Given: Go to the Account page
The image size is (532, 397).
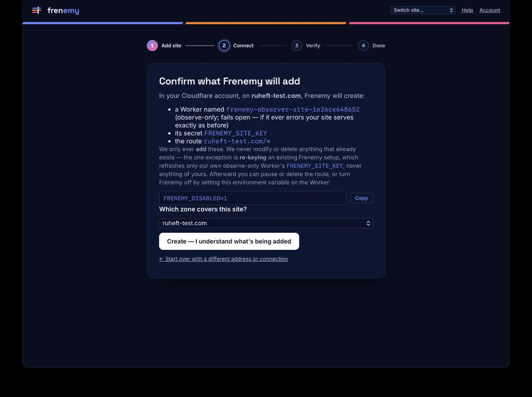Looking at the screenshot, I should [x=489, y=10].
